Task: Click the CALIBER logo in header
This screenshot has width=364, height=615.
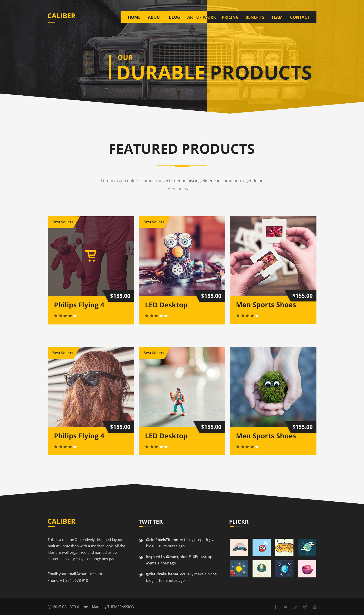Action: click(61, 16)
